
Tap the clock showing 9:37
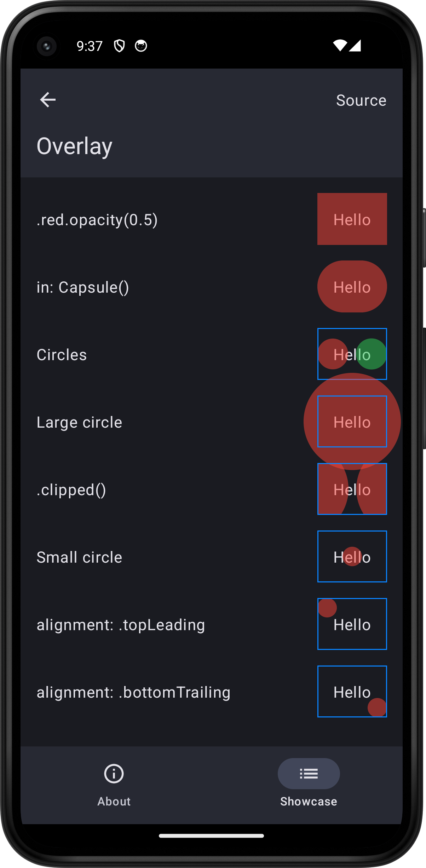pyautogui.click(x=90, y=45)
